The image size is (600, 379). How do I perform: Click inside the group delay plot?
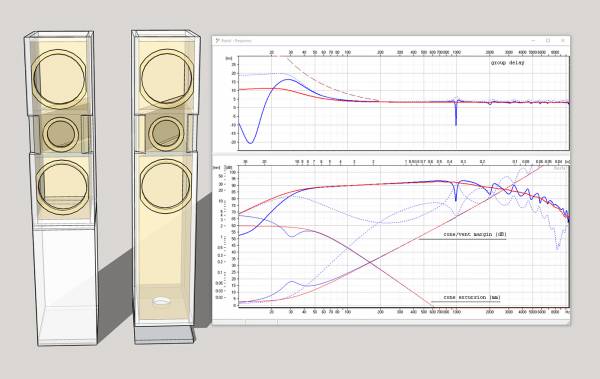(404, 103)
